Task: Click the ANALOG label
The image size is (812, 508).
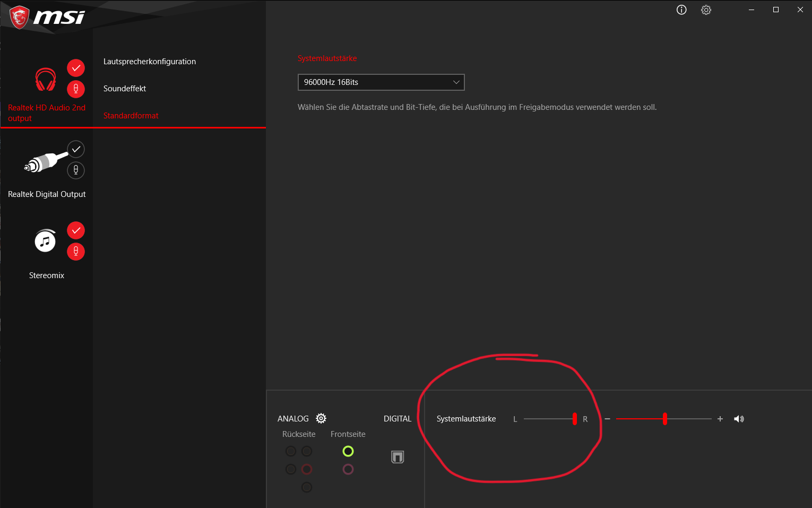Action: coord(293,419)
